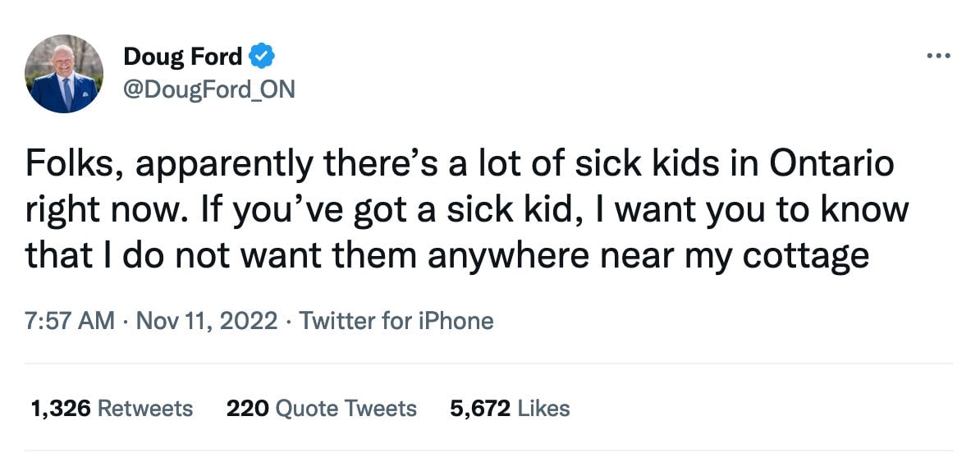The image size is (980, 453).
Task: Click the blue verified checkmark badge
Action: click(x=262, y=57)
